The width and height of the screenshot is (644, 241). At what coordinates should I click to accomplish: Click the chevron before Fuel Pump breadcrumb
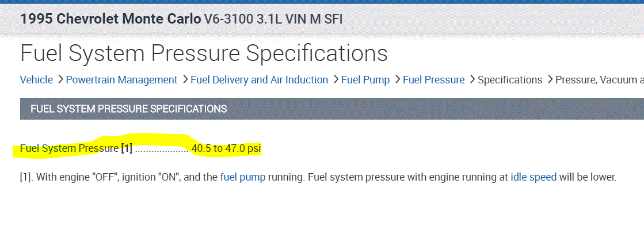point(336,80)
